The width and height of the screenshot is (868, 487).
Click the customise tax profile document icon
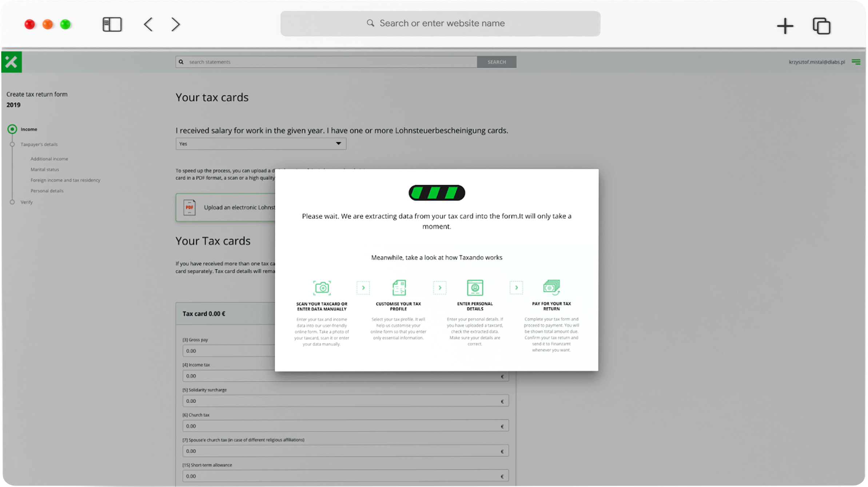tap(399, 287)
